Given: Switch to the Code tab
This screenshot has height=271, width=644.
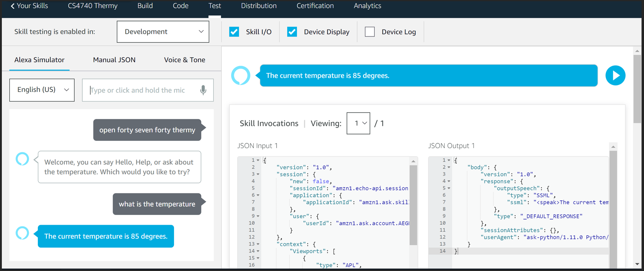Looking at the screenshot, I should [181, 6].
